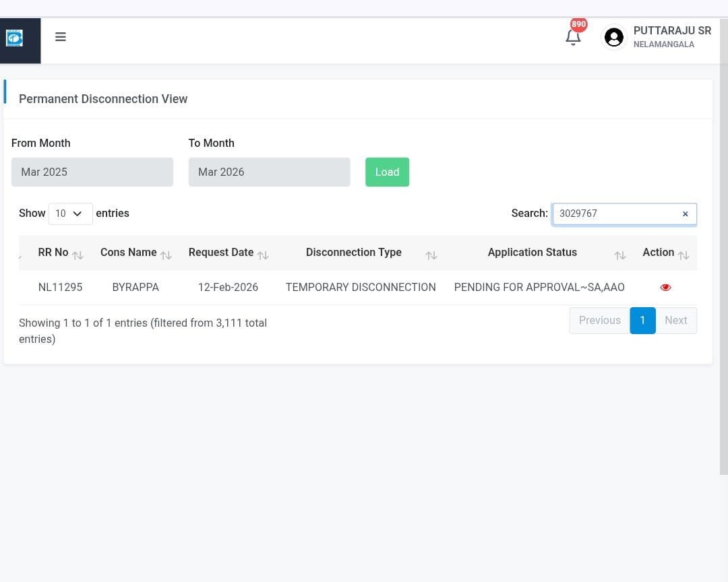
Task: Open the hamburger sidebar menu
Action: click(x=61, y=37)
